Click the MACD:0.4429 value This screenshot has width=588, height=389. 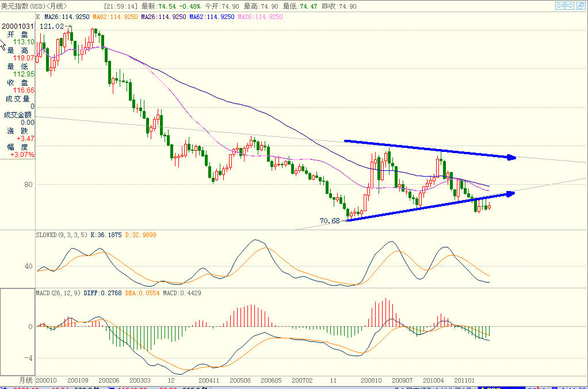coord(182,293)
